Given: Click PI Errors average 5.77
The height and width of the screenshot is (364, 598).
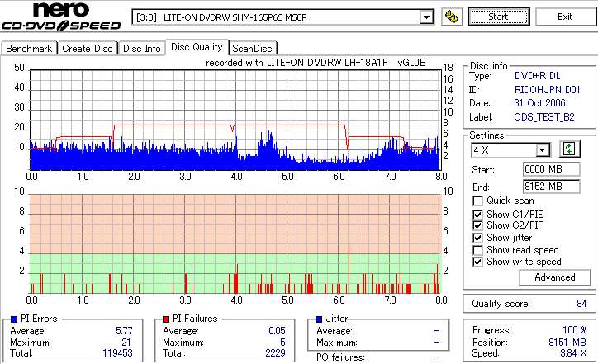Looking at the screenshot, I should (x=125, y=331).
